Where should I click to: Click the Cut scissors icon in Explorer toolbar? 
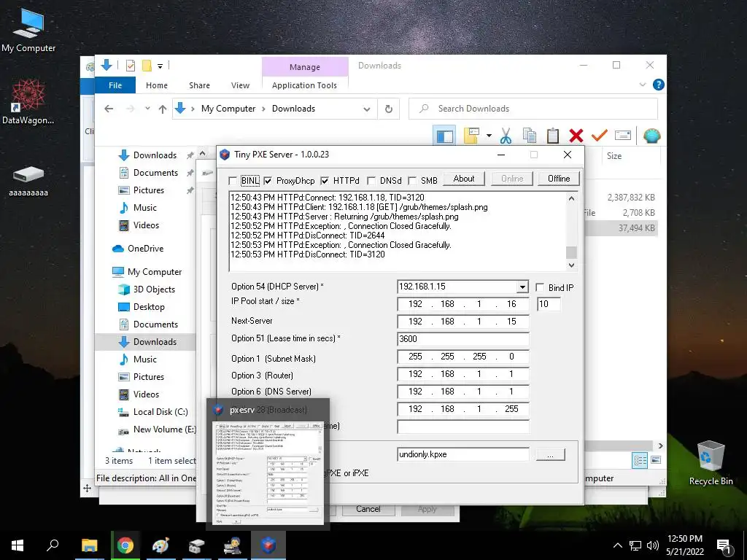pos(506,136)
